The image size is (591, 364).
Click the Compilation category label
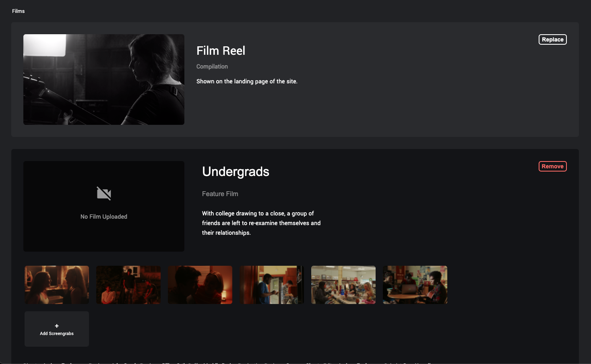coord(212,66)
